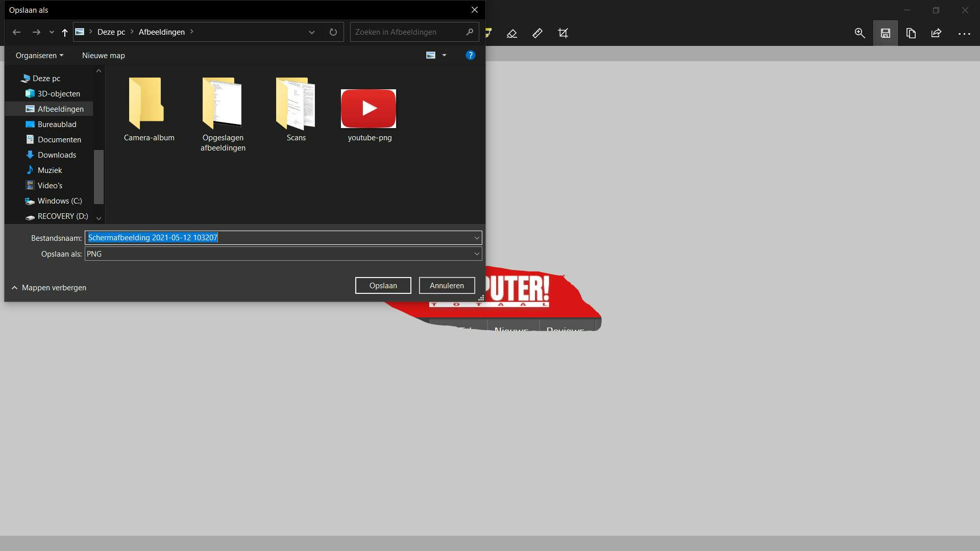Viewport: 980px width, 551px height.
Task: Expand the Opslaan als file type dropdown
Action: click(x=477, y=254)
